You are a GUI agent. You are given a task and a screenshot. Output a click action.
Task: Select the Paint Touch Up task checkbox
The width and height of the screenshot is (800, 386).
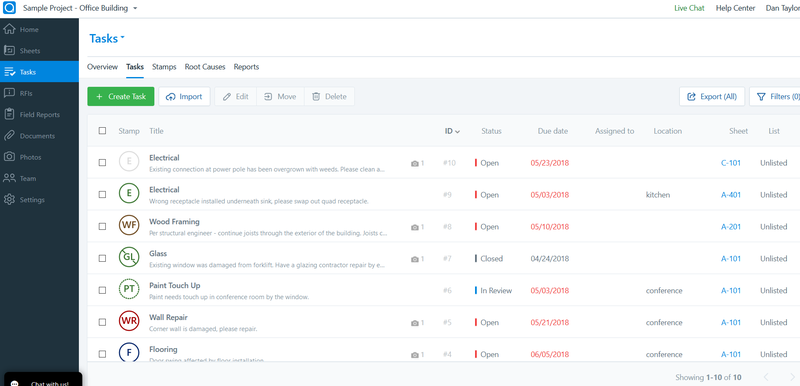coord(103,290)
